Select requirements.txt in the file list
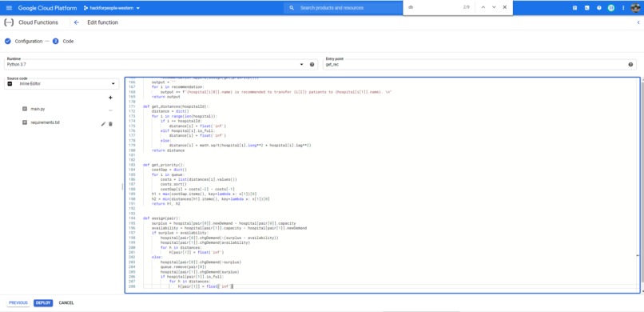The height and width of the screenshot is (312, 644). click(x=46, y=122)
